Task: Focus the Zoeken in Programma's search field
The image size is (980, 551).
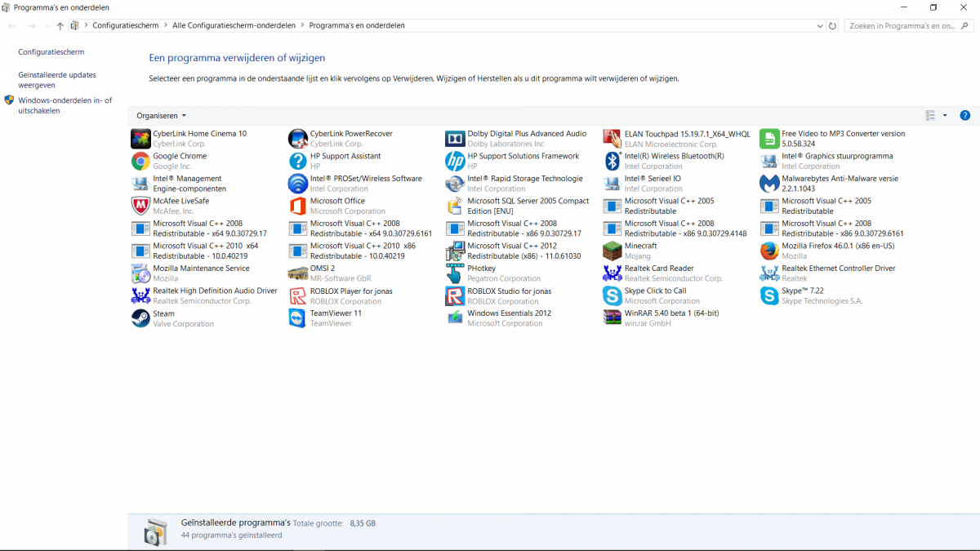Action: (x=902, y=25)
